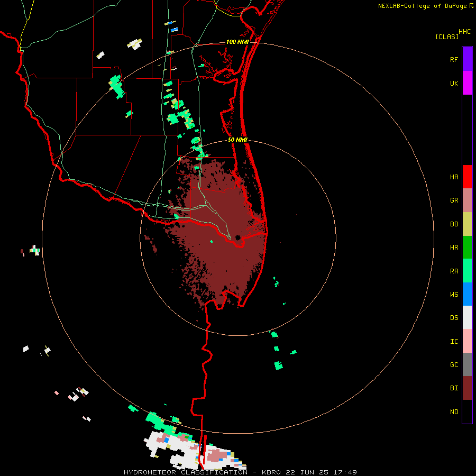The image size is (476, 476).
Task: Click the HA legend label
Action: pyautogui.click(x=454, y=177)
